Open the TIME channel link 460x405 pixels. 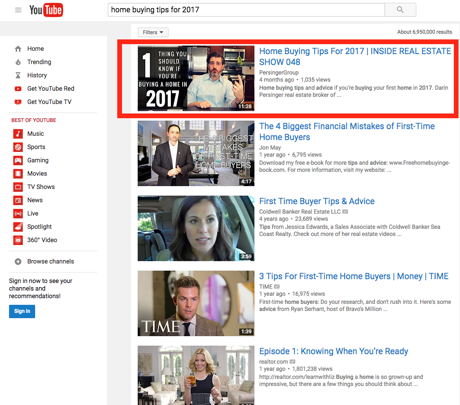[266, 287]
